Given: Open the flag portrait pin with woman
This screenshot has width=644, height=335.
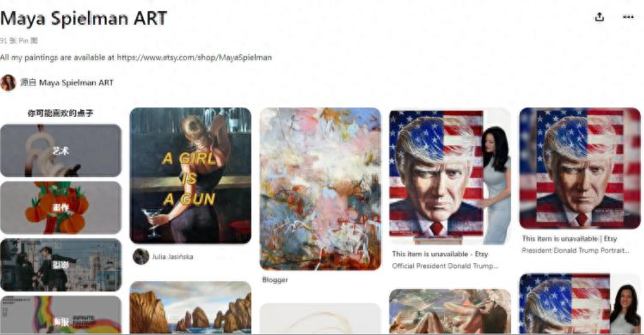Looking at the screenshot, I should pyautogui.click(x=450, y=177).
